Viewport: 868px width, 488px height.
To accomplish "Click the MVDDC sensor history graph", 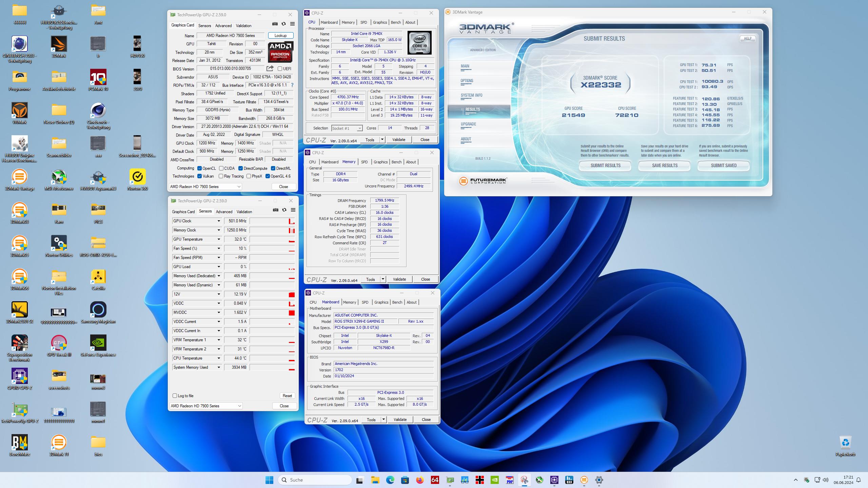I will tap(272, 312).
